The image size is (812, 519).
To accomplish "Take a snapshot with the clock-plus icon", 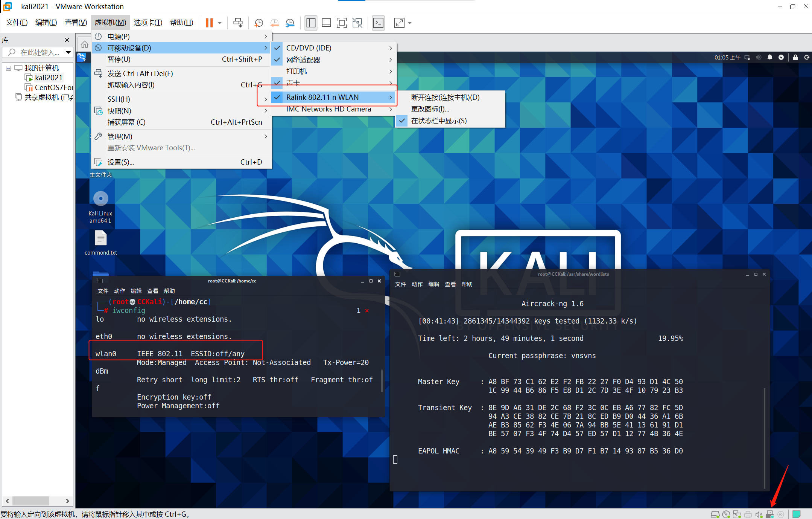I will point(259,23).
